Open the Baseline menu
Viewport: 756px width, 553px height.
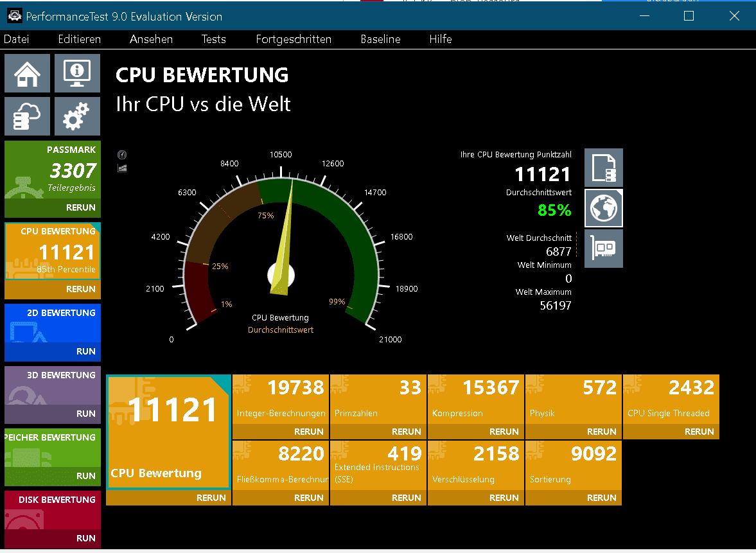tap(380, 39)
